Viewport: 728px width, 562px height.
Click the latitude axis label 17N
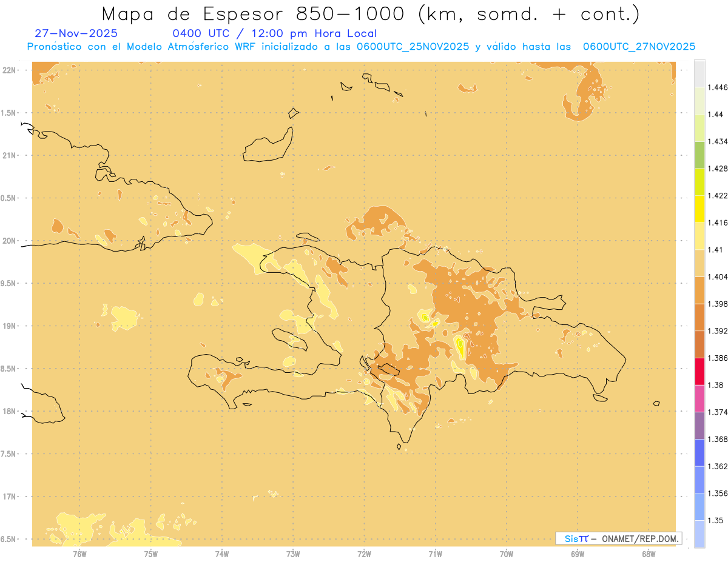(x=9, y=497)
